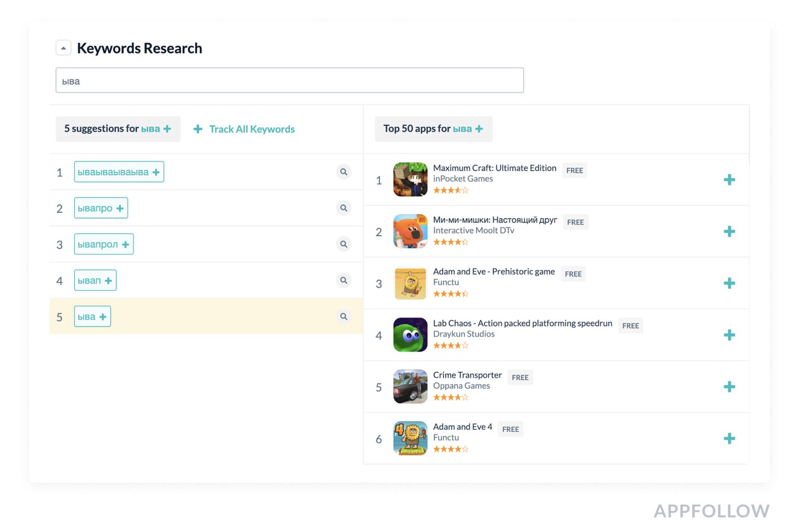This screenshot has height=532, width=799.
Task: Open the Maximum Craft app thumbnail
Action: click(x=410, y=179)
